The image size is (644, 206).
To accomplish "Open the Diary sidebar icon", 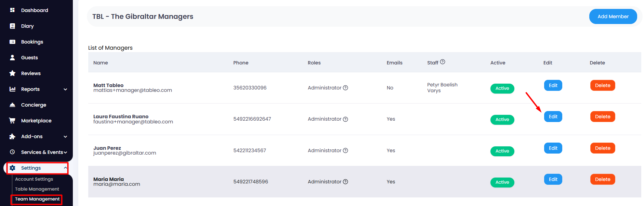I will click(12, 26).
